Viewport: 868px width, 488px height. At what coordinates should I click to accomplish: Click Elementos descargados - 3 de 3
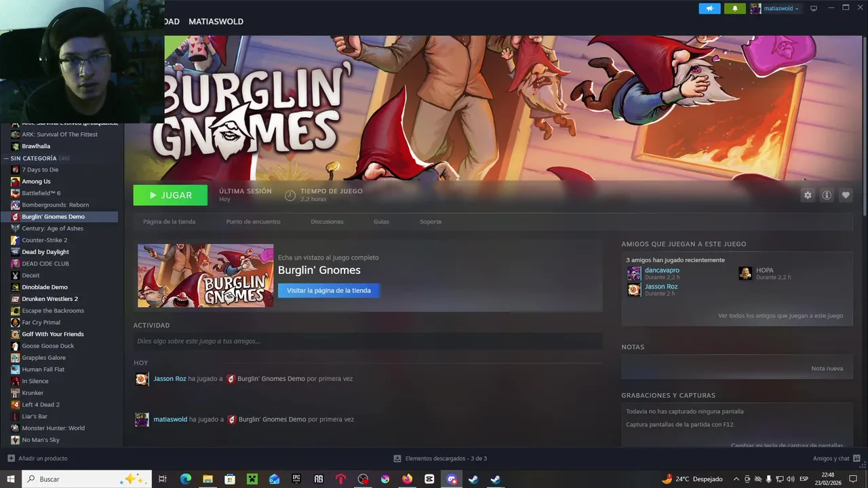(446, 459)
